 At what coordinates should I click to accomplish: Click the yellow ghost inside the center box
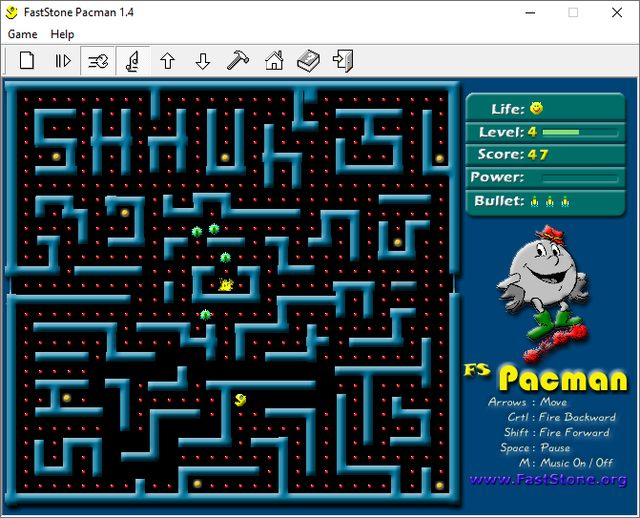tap(226, 284)
